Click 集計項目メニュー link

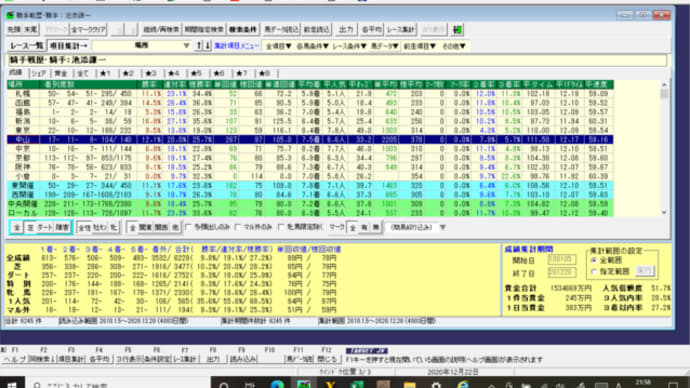pos(237,46)
